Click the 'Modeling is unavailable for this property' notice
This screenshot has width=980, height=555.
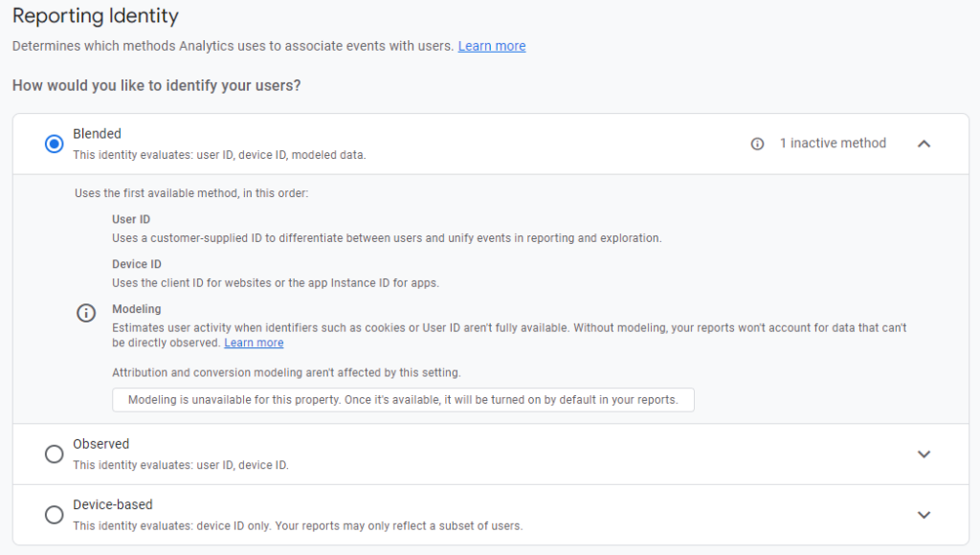403,400
